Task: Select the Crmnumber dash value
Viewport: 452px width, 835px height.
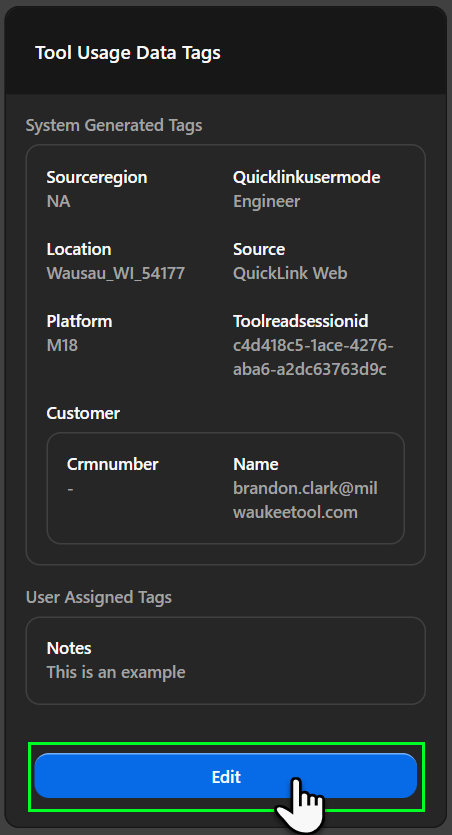Action: (70, 488)
